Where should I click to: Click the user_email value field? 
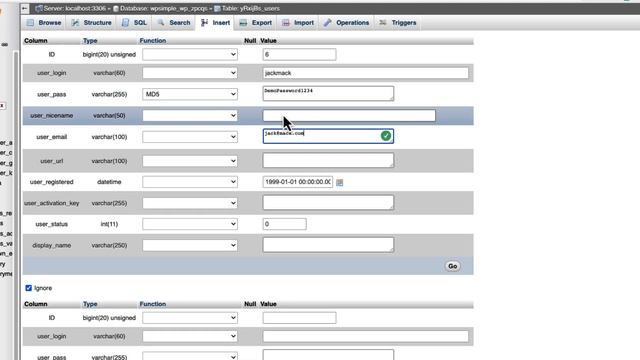point(328,136)
